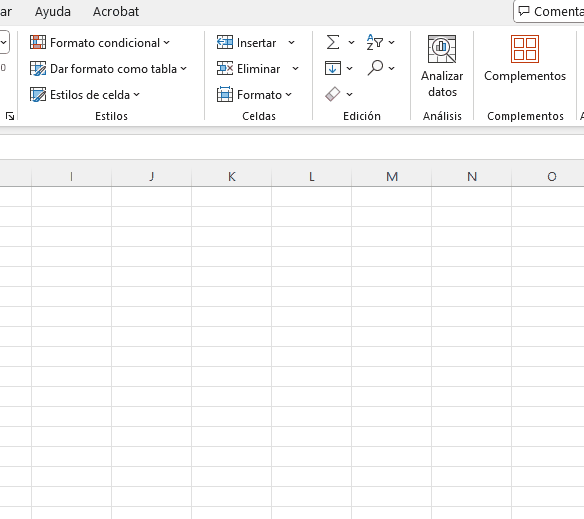
Task: Click the Comentarios button
Action: coord(549,12)
